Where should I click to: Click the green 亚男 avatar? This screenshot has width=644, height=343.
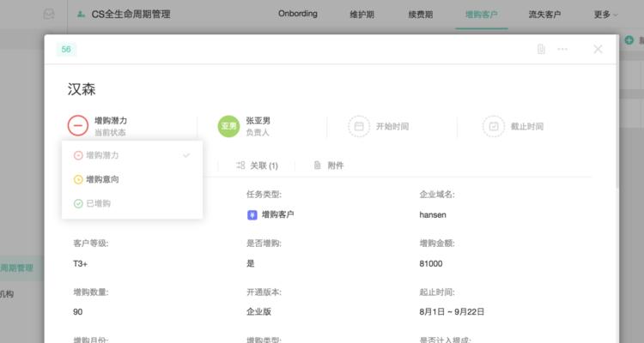(228, 126)
